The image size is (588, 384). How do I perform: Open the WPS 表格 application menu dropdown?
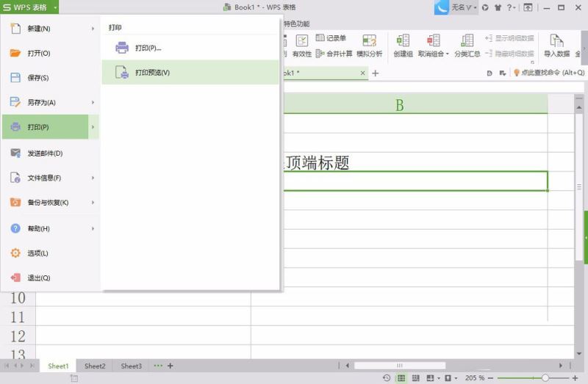click(x=54, y=7)
